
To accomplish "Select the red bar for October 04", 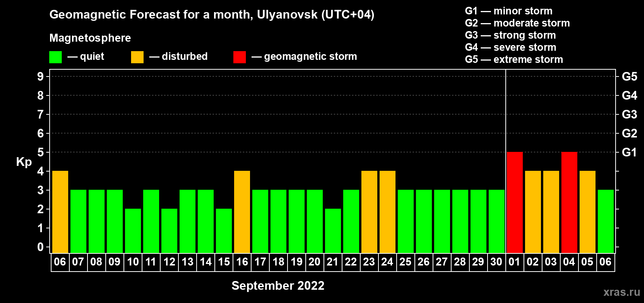I will pos(569,203).
